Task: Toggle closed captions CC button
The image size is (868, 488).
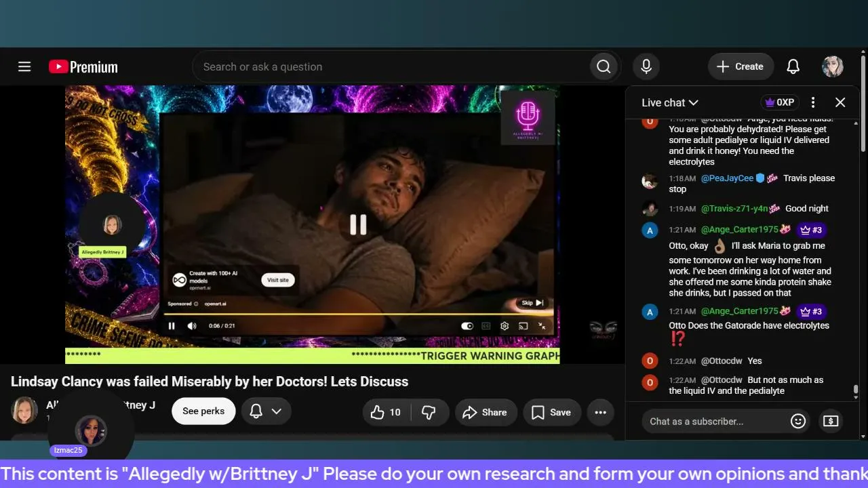Action: point(486,326)
